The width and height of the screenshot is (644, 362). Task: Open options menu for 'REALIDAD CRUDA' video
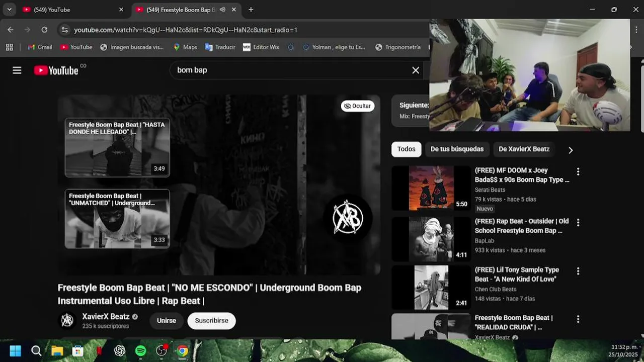click(x=578, y=319)
